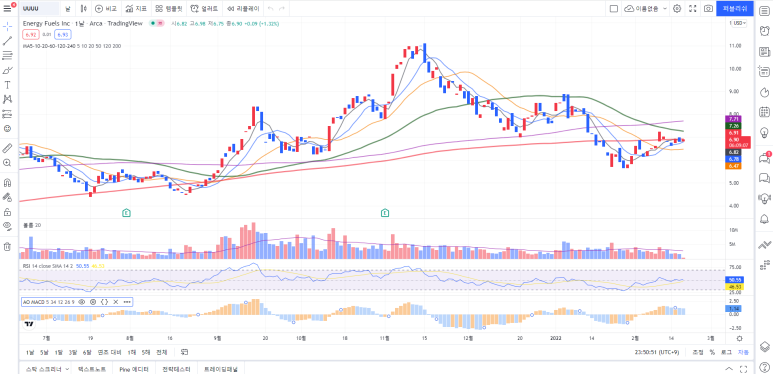
Task: Toggle 자동 auto scale
Action: 743,352
